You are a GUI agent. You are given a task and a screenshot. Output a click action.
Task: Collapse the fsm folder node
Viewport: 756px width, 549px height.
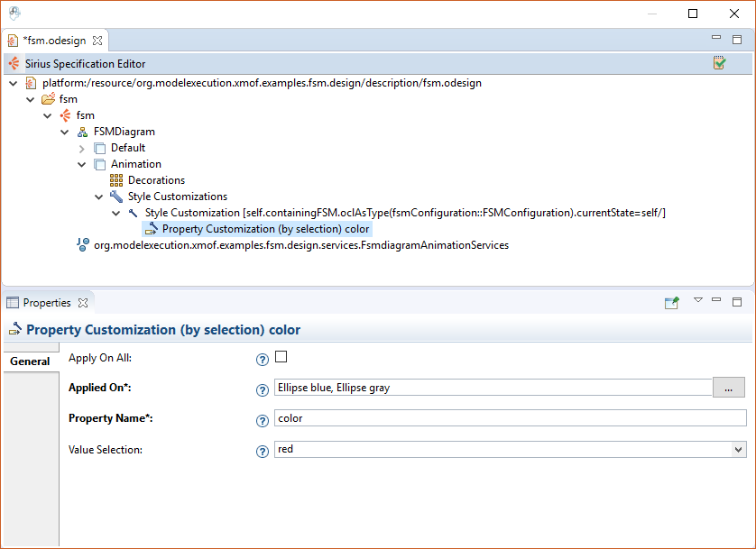pyautogui.click(x=31, y=100)
